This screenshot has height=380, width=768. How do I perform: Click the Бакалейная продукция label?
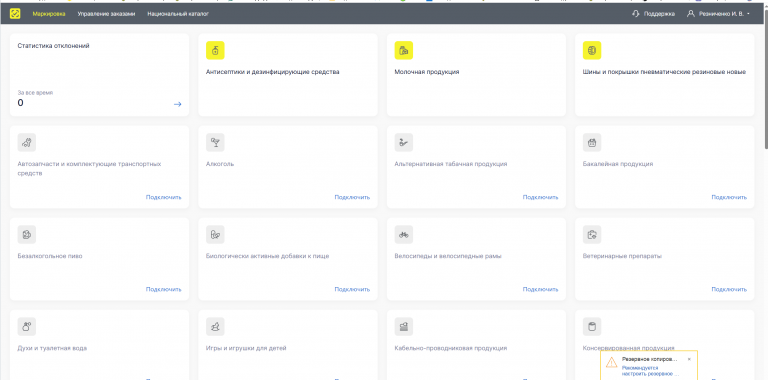pos(618,164)
